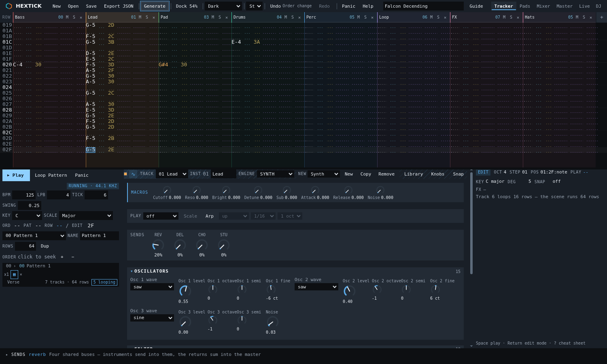Open the Osc 1 wave saw dropdown

152,287
